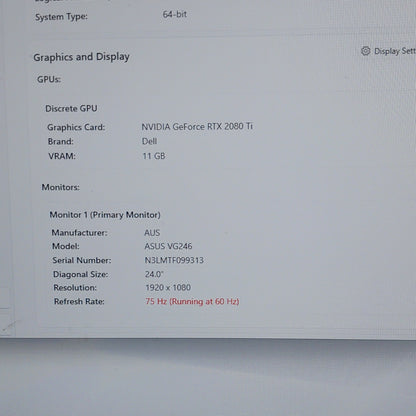Image resolution: width=416 pixels, height=416 pixels.
Task: Select NVIDIA GeForce RTX 2080 Ti text
Action: click(197, 127)
